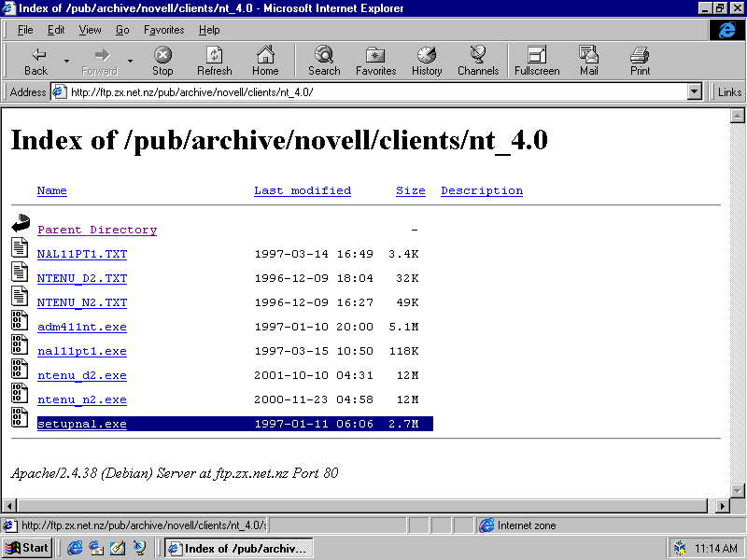Image resolution: width=747 pixels, height=560 pixels.
Task: Sort listing by Size column link
Action: [411, 190]
